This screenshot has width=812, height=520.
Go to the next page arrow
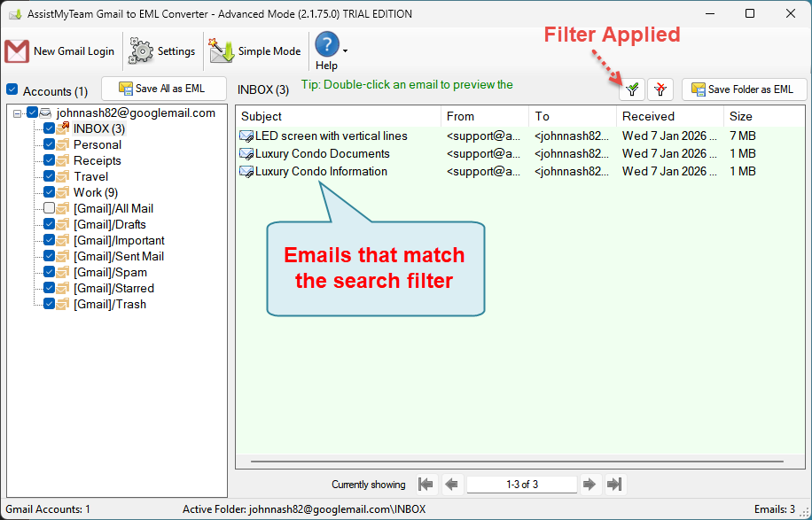pos(589,485)
